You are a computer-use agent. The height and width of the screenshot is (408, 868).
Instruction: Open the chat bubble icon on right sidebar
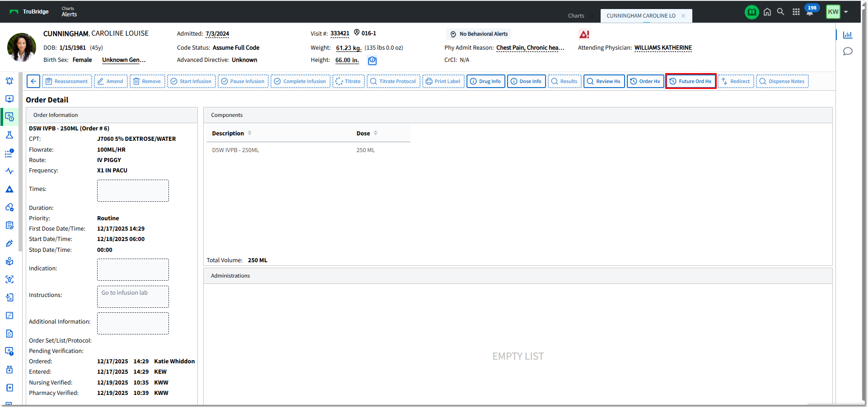pyautogui.click(x=848, y=51)
